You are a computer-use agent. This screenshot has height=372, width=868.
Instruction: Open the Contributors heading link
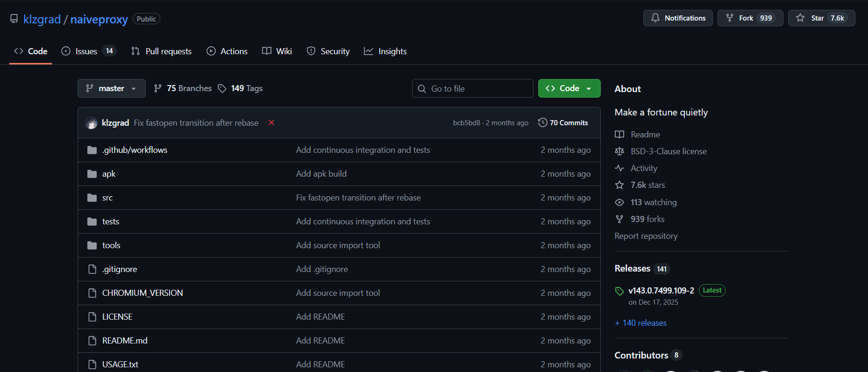(641, 355)
